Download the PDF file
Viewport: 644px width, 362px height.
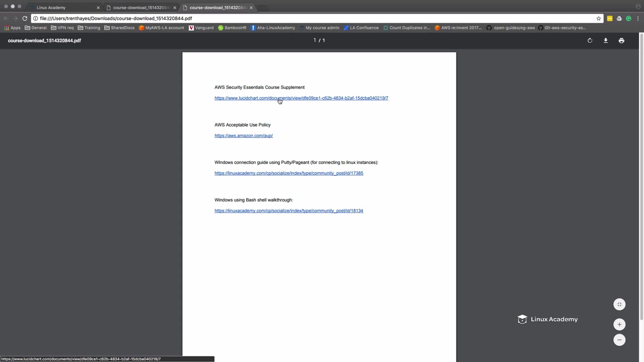point(606,41)
